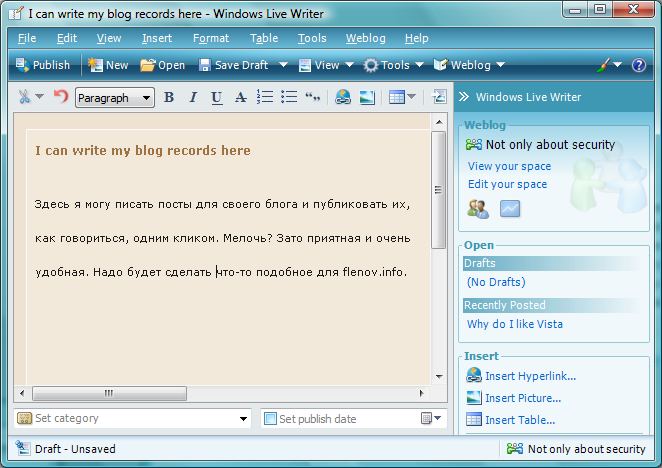Click the Windows Live Writer title bar icon

(x=16, y=13)
